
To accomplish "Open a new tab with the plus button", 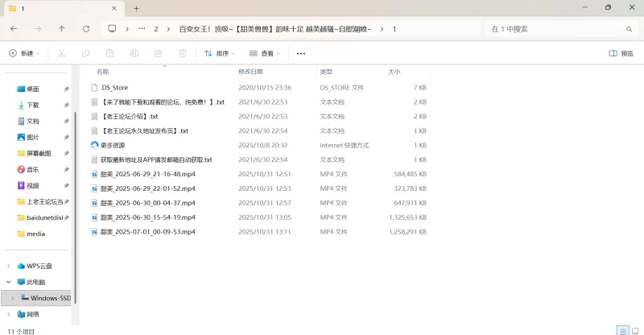I will 136,8.
